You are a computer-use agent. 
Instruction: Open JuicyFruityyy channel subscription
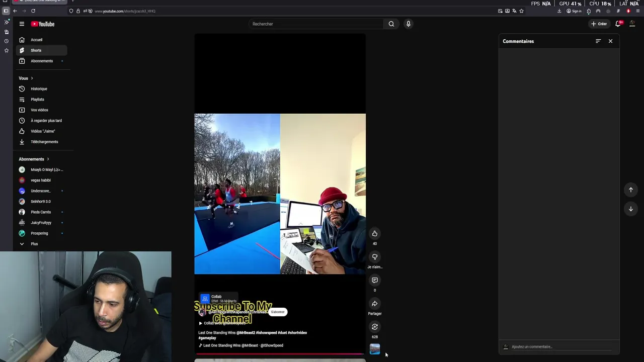coord(41,223)
